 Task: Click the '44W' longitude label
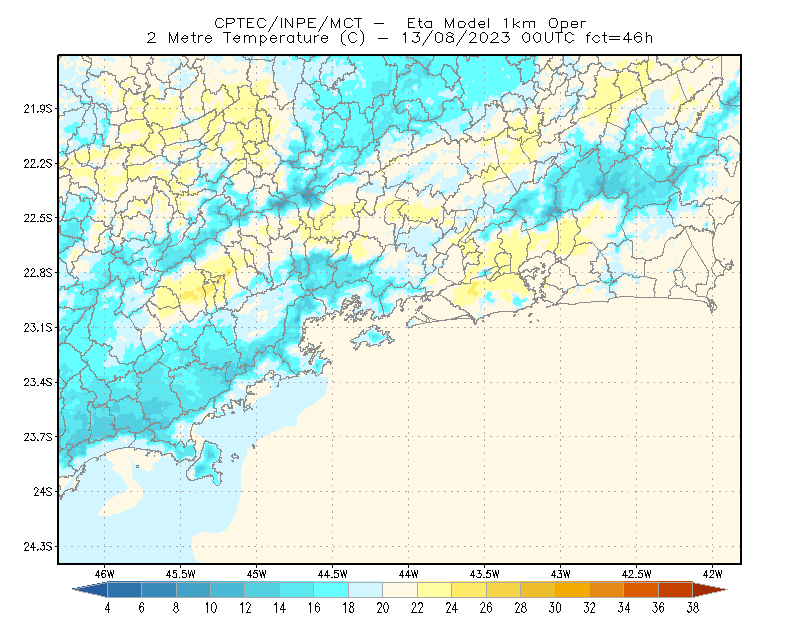click(409, 574)
